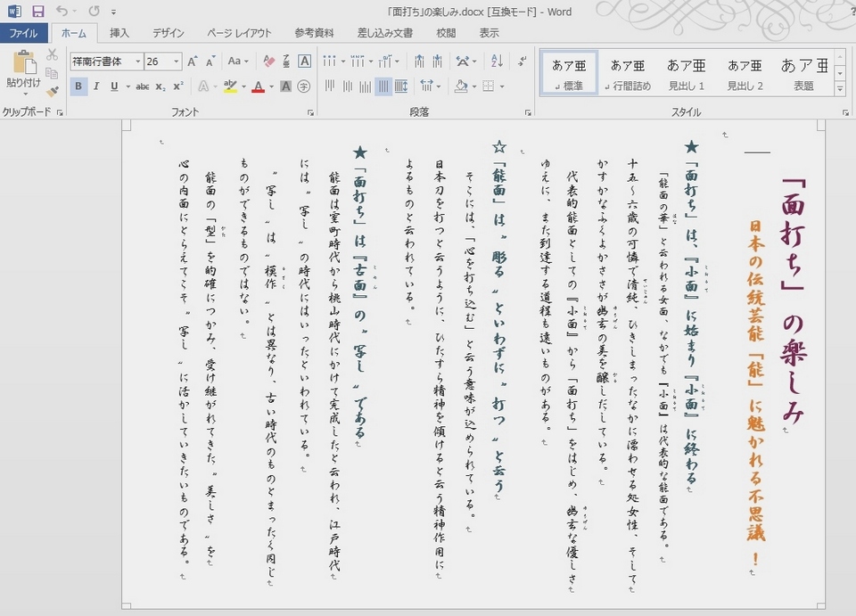The width and height of the screenshot is (856, 616).
Task: Apply red font color
Action: tap(259, 86)
